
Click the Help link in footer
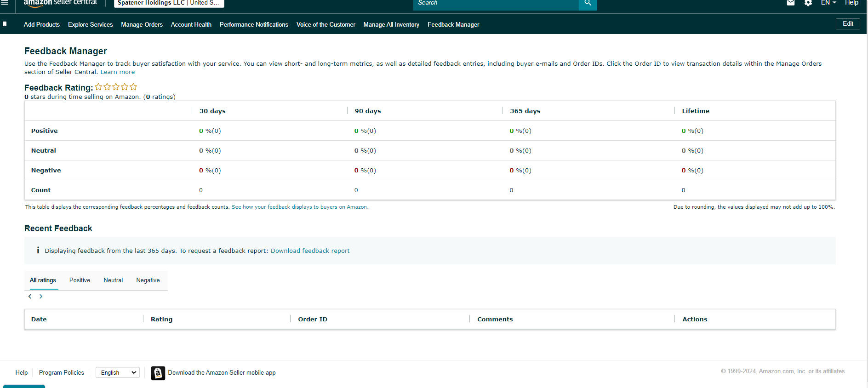[22, 372]
